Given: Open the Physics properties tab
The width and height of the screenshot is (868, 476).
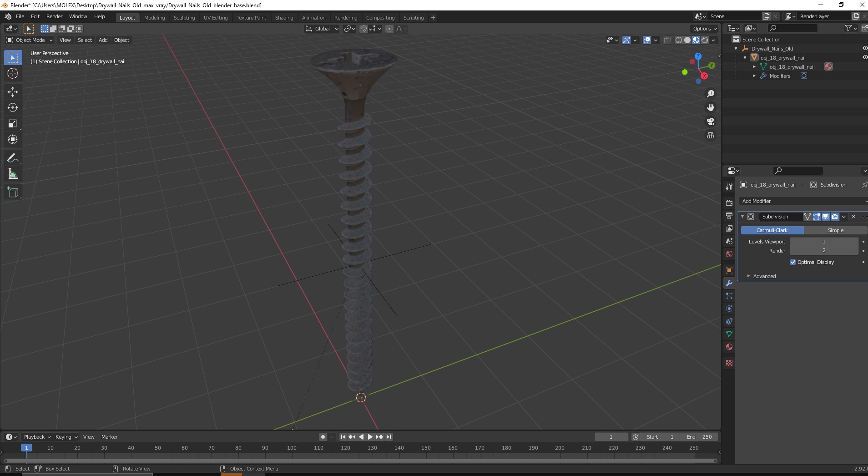Looking at the screenshot, I should [729, 309].
